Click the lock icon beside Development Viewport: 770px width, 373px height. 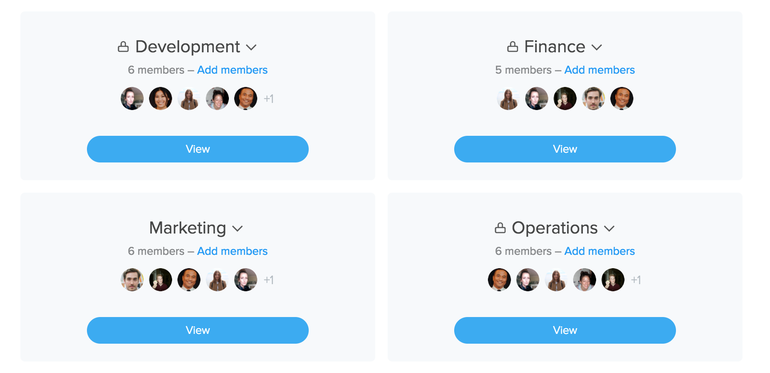(x=123, y=47)
